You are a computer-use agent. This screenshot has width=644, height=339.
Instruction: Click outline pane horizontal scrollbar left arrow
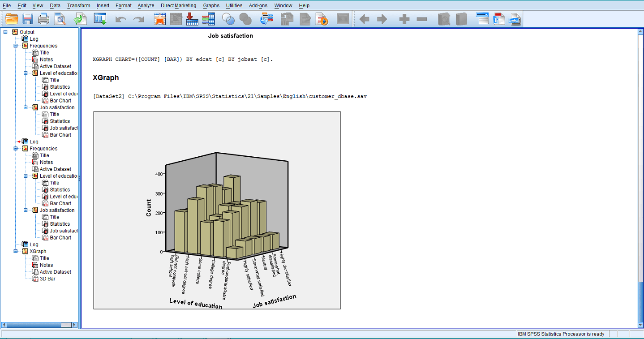tap(4, 325)
